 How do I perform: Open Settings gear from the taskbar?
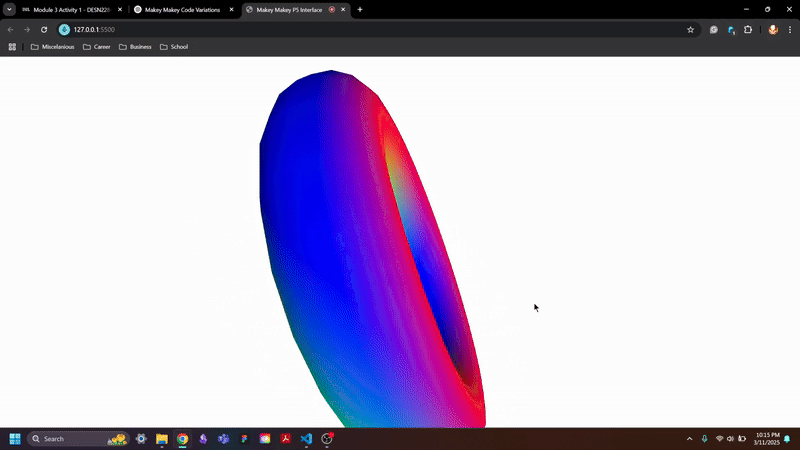(141, 439)
